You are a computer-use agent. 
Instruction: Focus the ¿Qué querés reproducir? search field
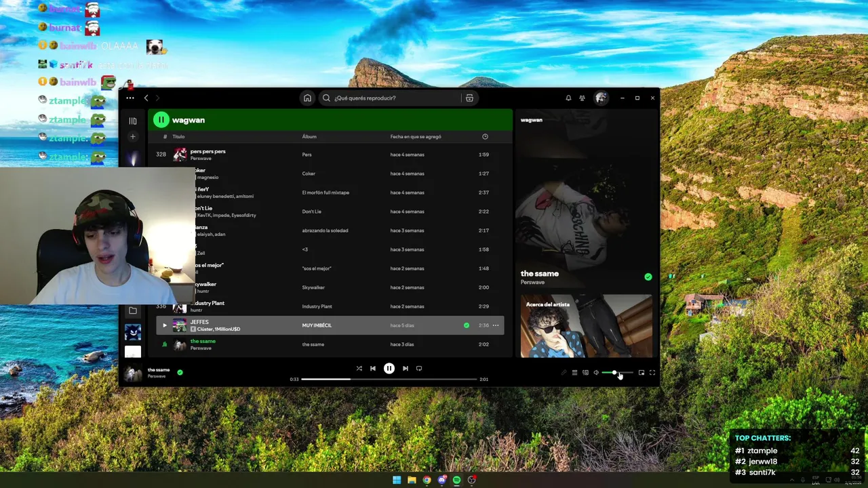tap(390, 98)
